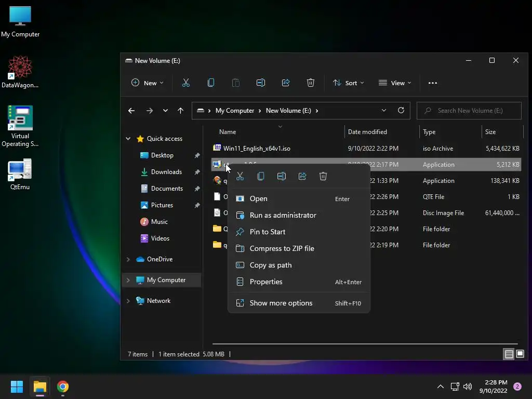The height and width of the screenshot is (399, 532).
Task: Open the clock and date panel
Action: point(493,387)
